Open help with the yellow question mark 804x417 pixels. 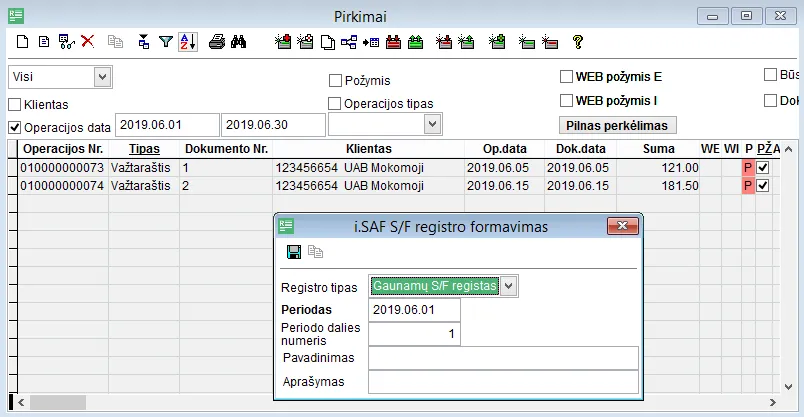pos(578,42)
